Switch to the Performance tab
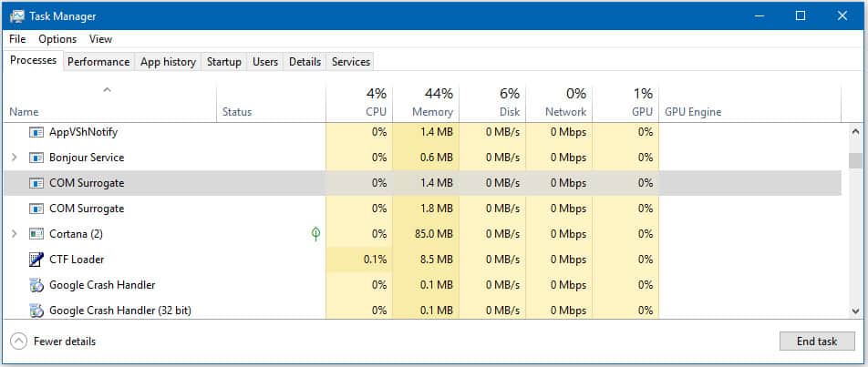Image resolution: width=868 pixels, height=367 pixels. [98, 62]
